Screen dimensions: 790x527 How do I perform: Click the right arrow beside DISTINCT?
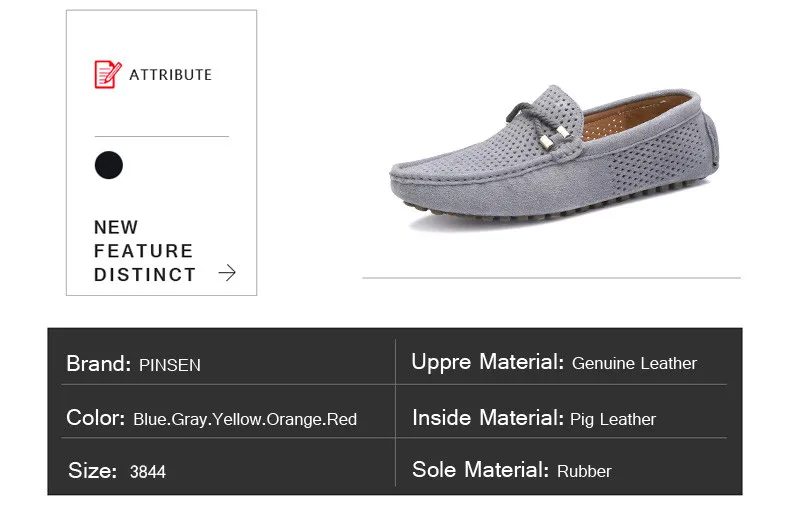pos(227,273)
